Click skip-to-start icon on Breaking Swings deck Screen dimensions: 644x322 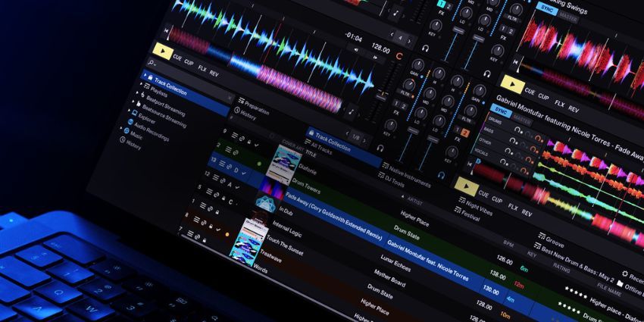tap(515, 62)
